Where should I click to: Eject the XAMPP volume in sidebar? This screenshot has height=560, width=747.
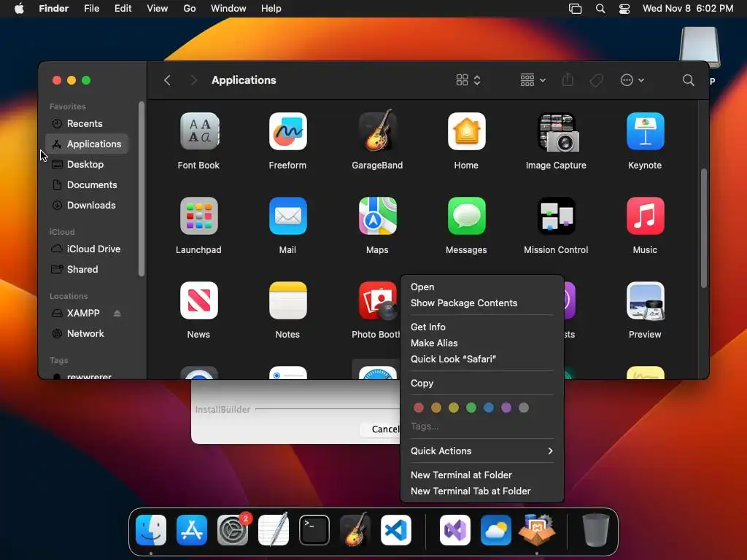[x=117, y=314]
